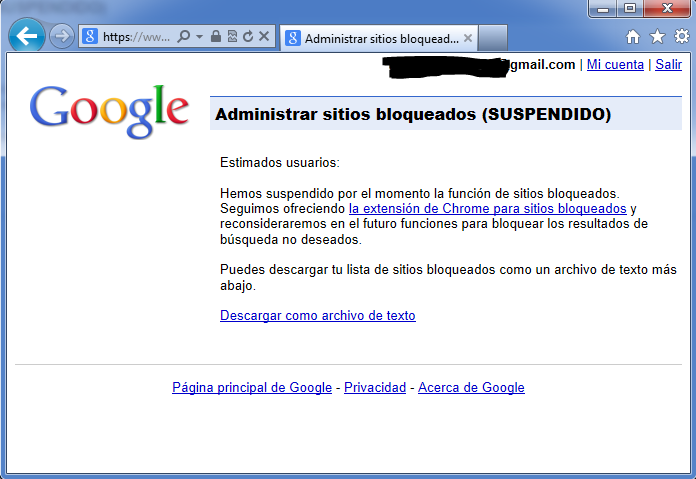Open the Tools gear menu
Image resolution: width=696 pixels, height=479 pixels.
coord(681,37)
